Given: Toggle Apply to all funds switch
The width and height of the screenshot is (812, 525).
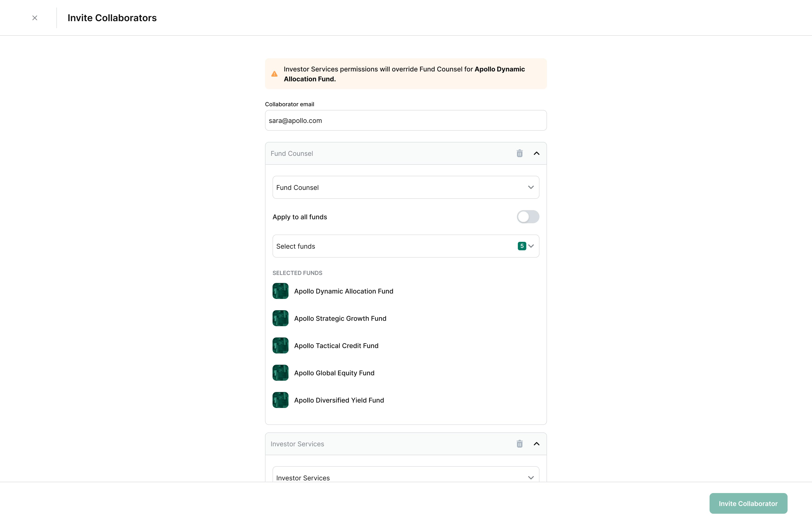Looking at the screenshot, I should tap(528, 217).
